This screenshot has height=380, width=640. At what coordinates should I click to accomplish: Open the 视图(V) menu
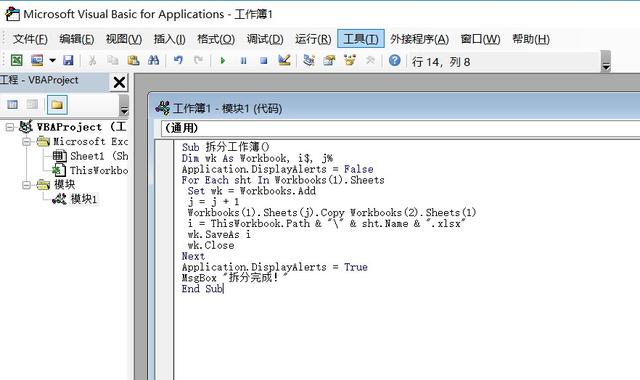click(x=124, y=39)
